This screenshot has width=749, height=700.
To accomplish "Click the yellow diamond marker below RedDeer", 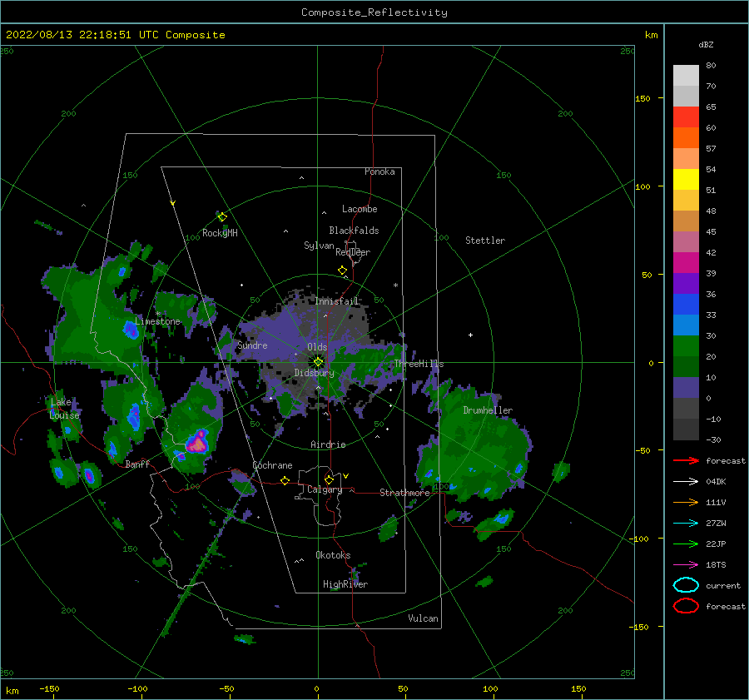I will pos(343,271).
